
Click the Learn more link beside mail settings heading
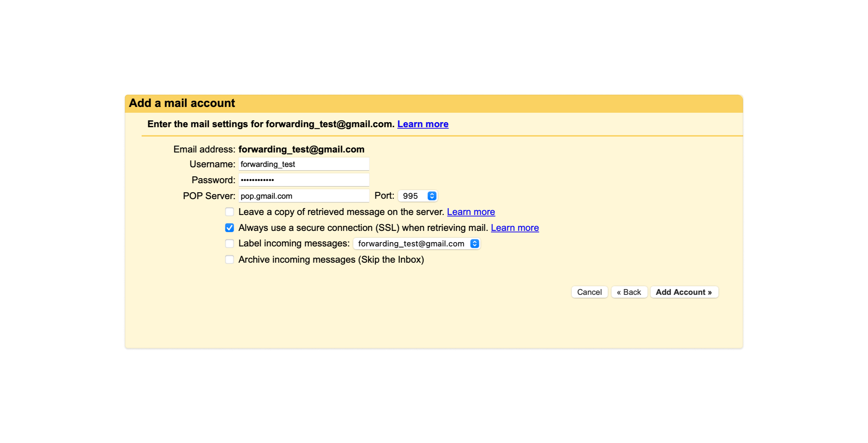pos(422,124)
